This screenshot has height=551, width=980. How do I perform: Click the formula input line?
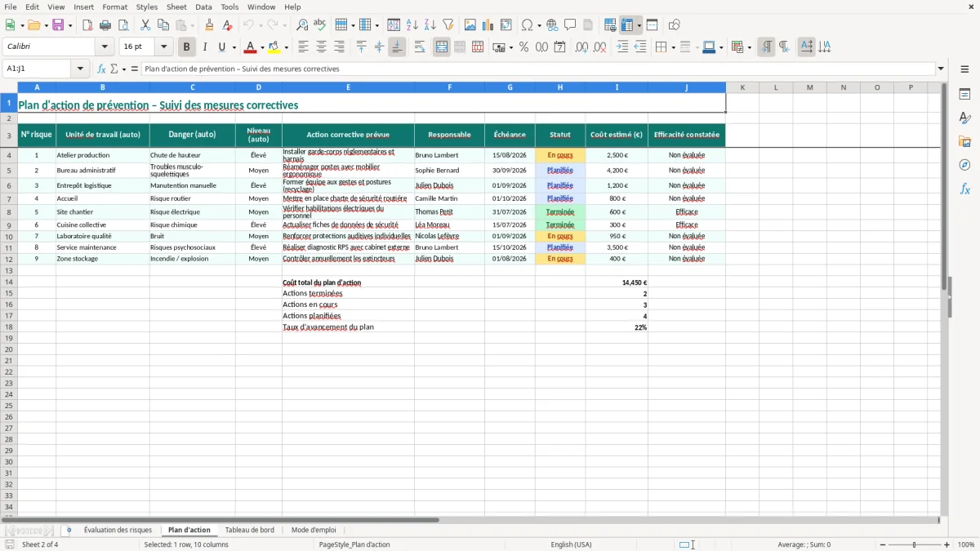pos(537,69)
